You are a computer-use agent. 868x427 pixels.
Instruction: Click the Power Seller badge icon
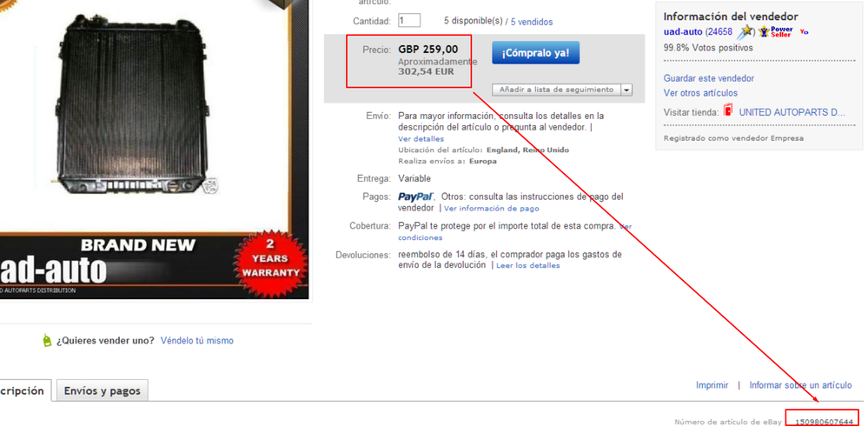pos(776,31)
